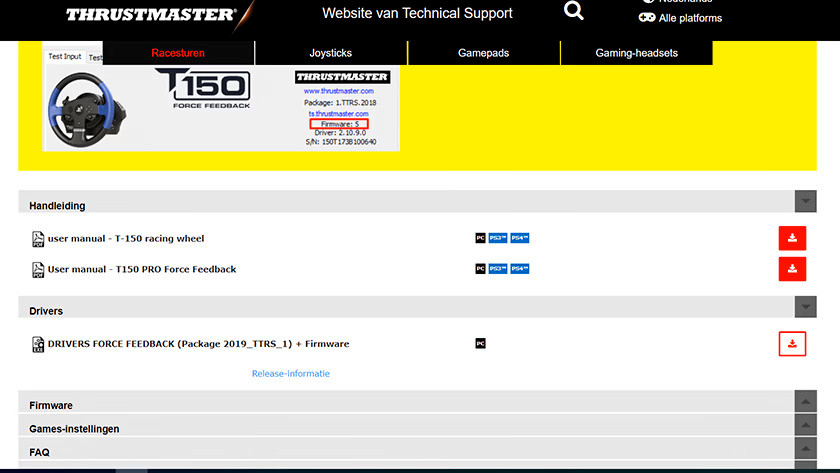Expand the FAQ section

click(805, 449)
